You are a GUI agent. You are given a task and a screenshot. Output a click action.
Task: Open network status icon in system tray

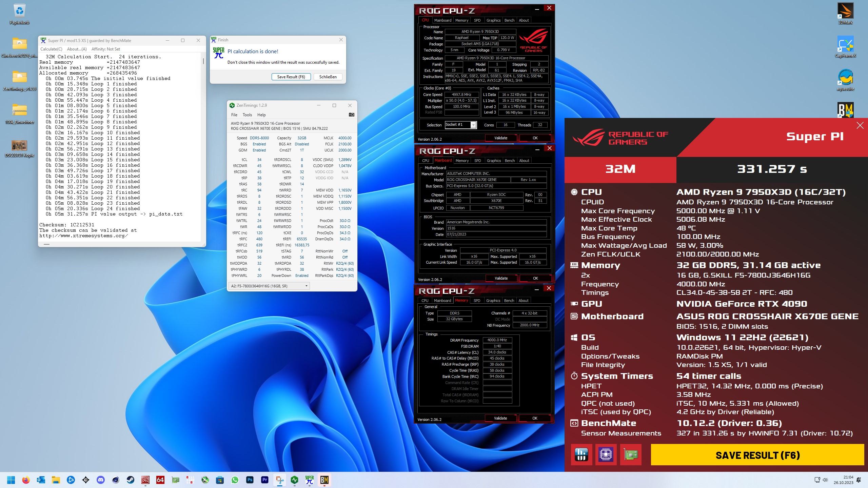pos(817,480)
